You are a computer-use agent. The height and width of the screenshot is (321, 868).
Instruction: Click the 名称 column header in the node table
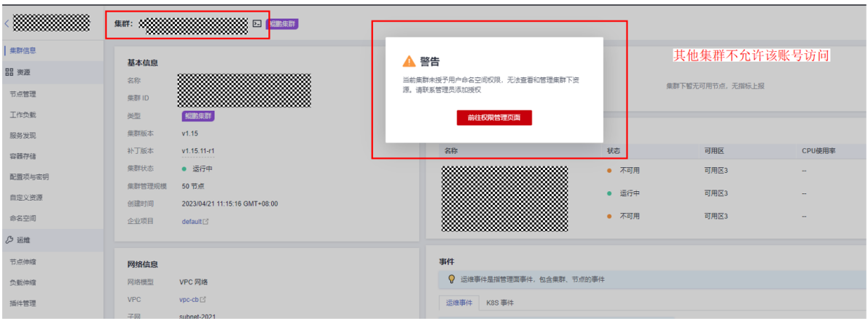click(x=451, y=151)
